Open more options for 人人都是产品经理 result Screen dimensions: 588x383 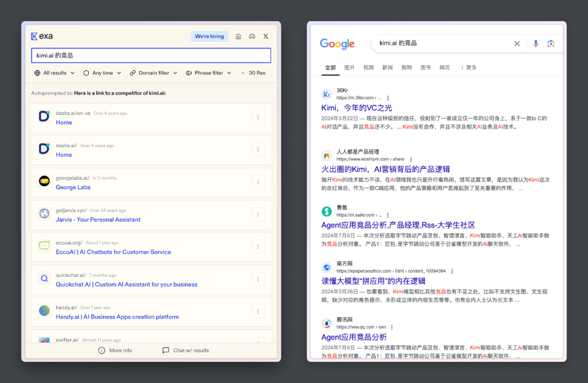(411, 160)
